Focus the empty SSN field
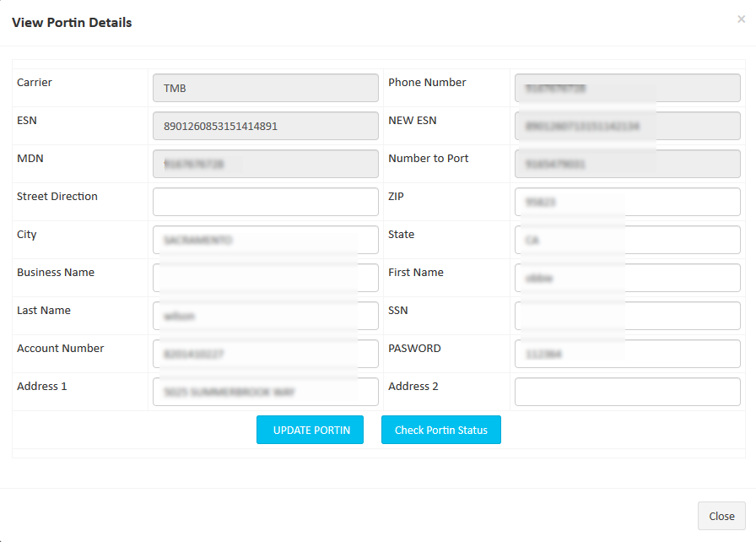The height and width of the screenshot is (542, 756). (628, 316)
